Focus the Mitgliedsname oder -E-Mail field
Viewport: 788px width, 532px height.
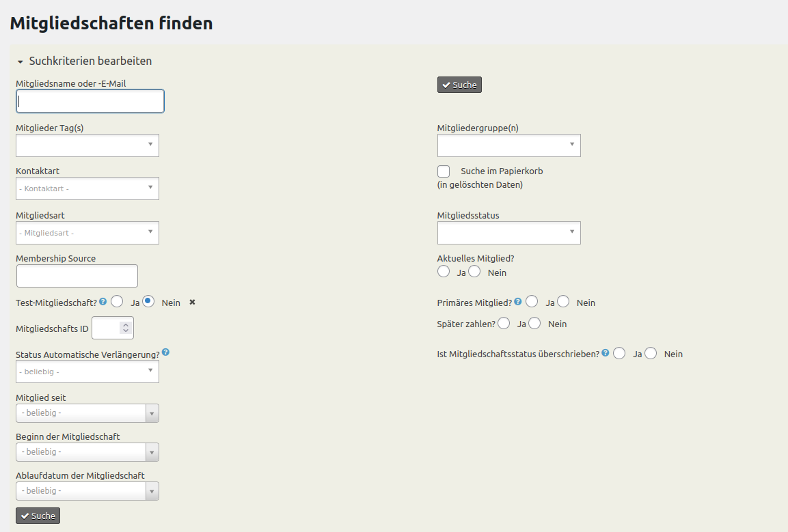click(x=90, y=100)
